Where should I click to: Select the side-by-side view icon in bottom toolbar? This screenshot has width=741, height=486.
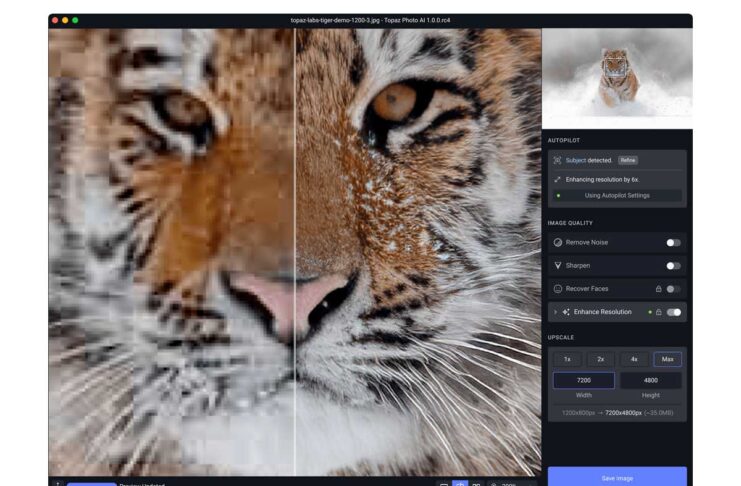pyautogui.click(x=476, y=484)
